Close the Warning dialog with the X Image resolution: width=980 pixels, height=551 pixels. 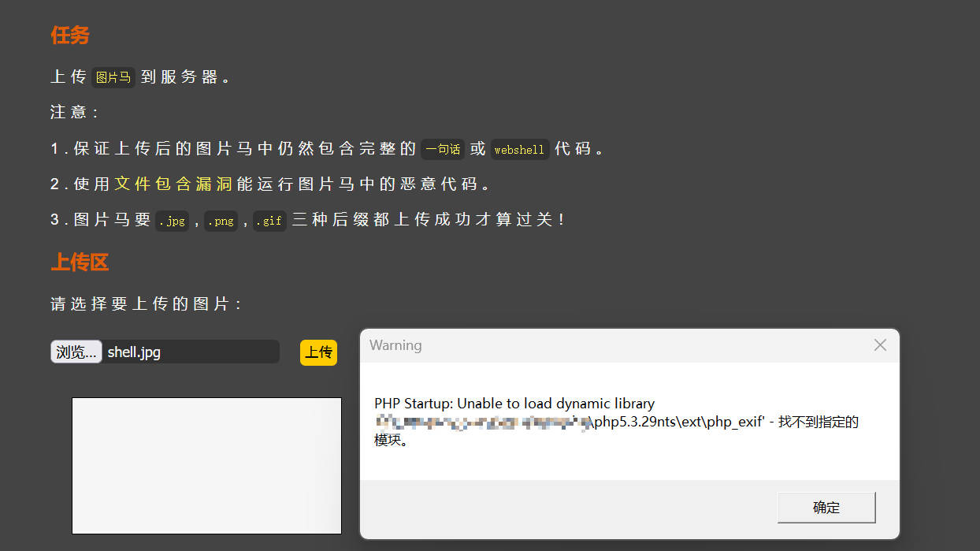click(x=880, y=345)
